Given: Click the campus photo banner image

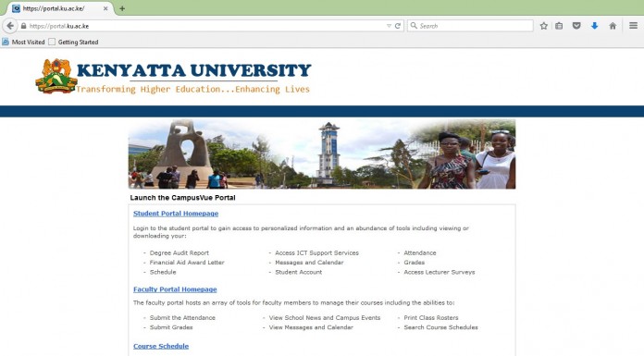Looking at the screenshot, I should [x=322, y=154].
